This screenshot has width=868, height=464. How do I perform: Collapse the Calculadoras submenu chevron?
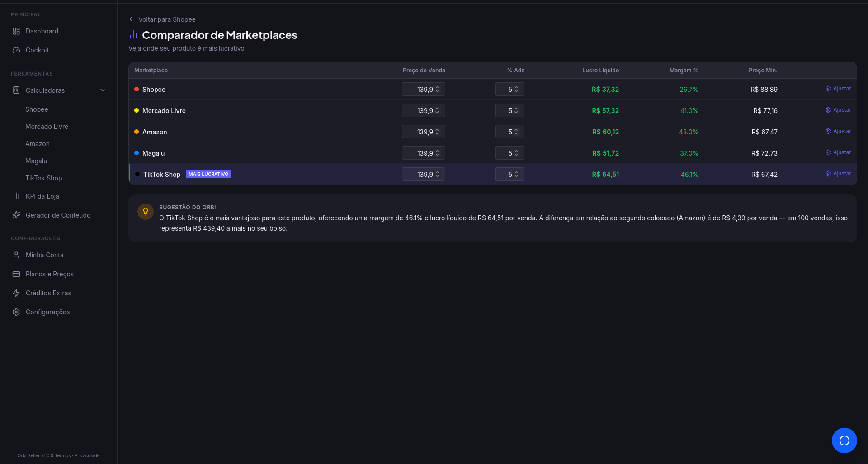tap(103, 90)
